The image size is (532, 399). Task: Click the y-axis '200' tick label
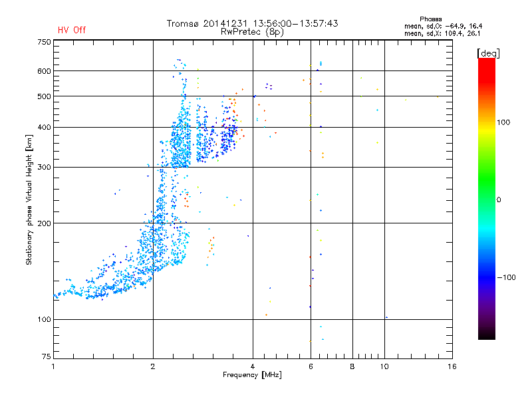pyautogui.click(x=44, y=223)
